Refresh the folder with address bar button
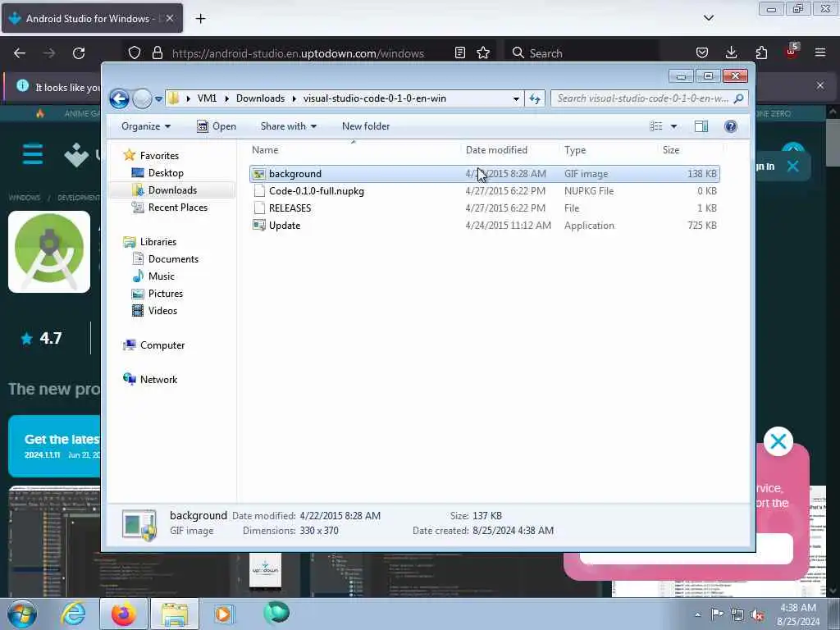 [x=535, y=98]
